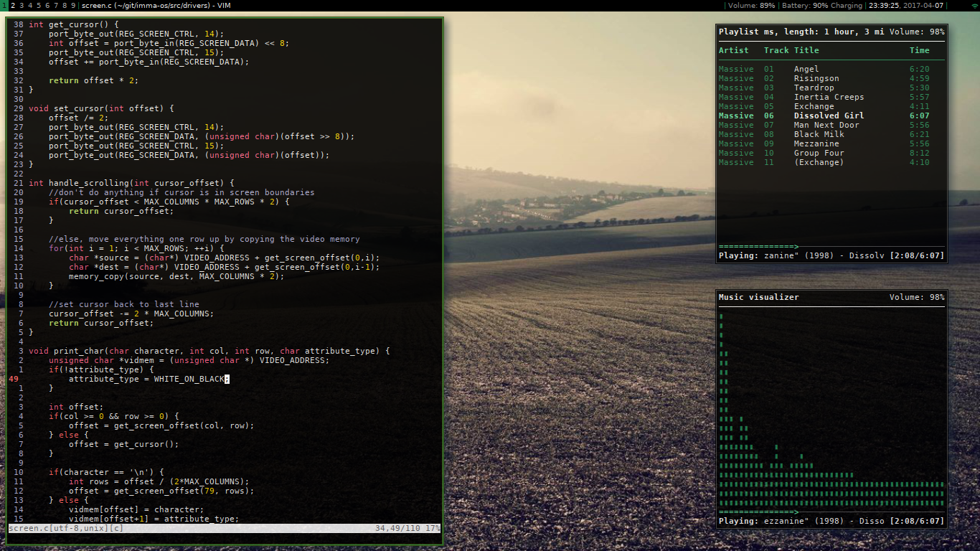Click the "int offset;" declaration line

pyautogui.click(x=76, y=407)
